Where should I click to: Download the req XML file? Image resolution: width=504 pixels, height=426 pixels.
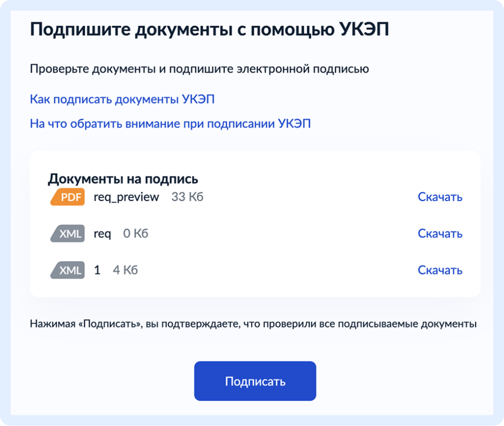click(x=440, y=234)
